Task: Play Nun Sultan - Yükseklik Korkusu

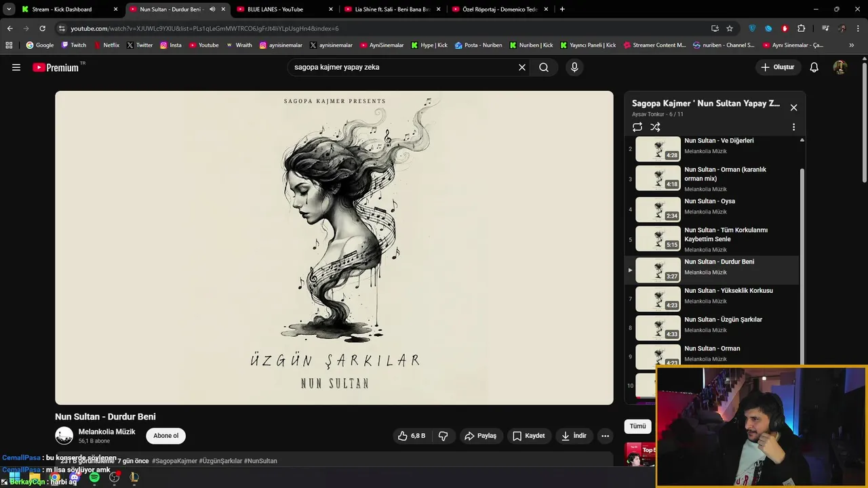Action: [x=713, y=299]
